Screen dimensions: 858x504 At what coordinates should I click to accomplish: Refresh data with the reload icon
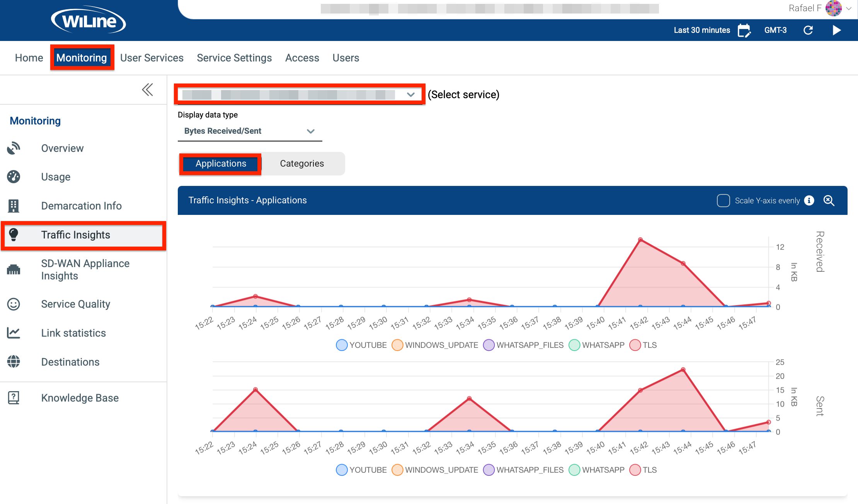pyautogui.click(x=808, y=30)
